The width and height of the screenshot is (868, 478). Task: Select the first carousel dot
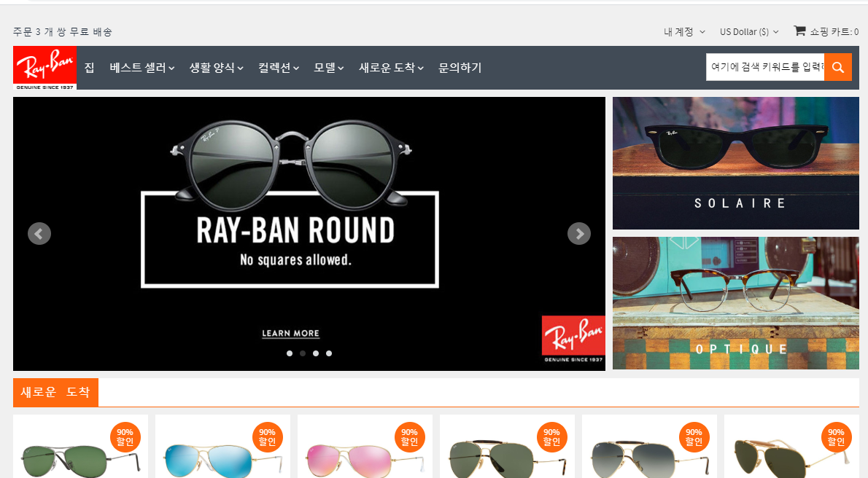pos(290,353)
